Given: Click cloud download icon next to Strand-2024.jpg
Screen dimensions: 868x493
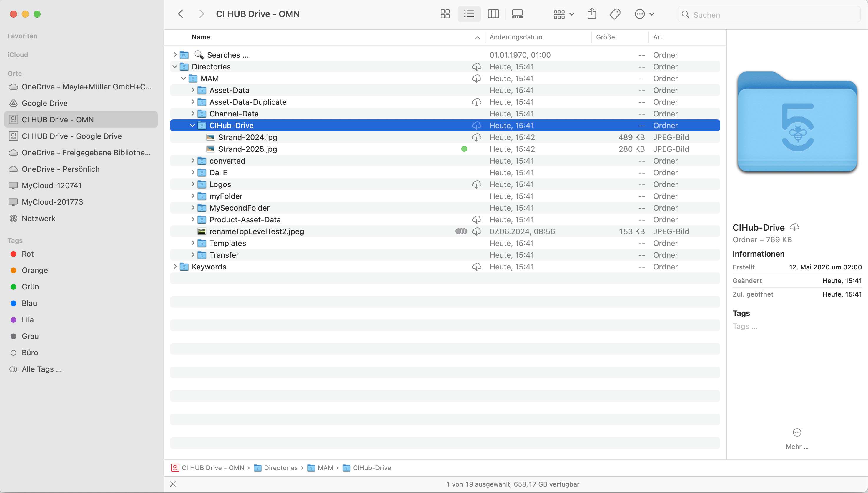Looking at the screenshot, I should pos(476,137).
